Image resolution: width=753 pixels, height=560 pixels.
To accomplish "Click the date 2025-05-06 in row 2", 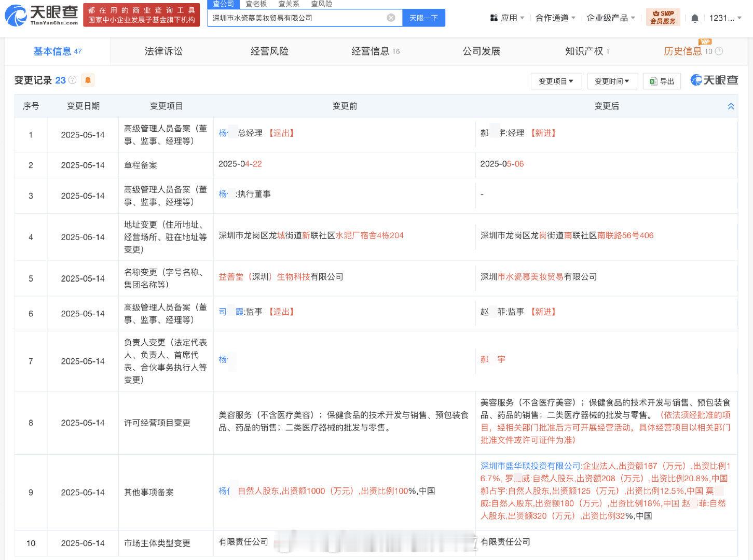I will [x=502, y=163].
